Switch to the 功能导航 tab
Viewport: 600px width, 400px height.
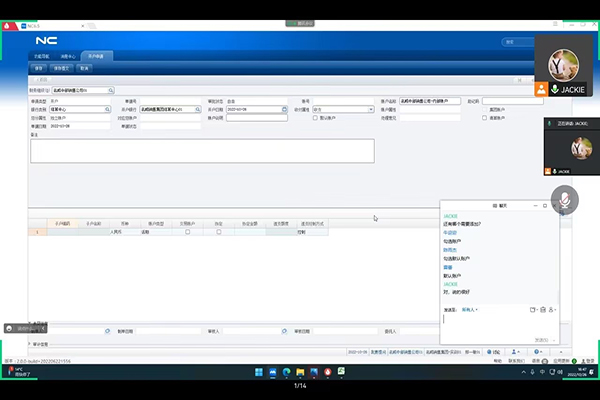(42, 57)
